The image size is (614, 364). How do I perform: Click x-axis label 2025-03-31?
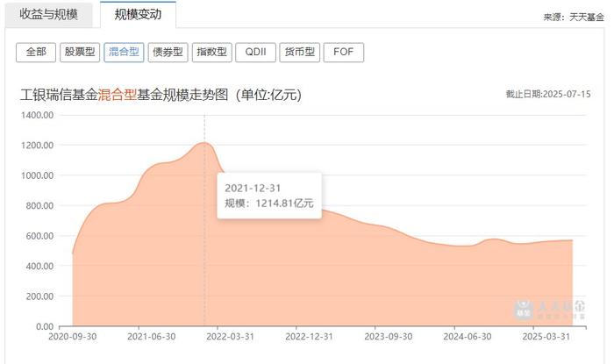(x=546, y=337)
